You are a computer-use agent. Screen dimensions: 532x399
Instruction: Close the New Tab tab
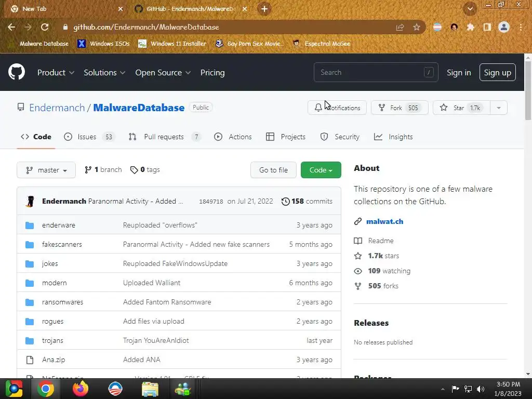pyautogui.click(x=121, y=9)
